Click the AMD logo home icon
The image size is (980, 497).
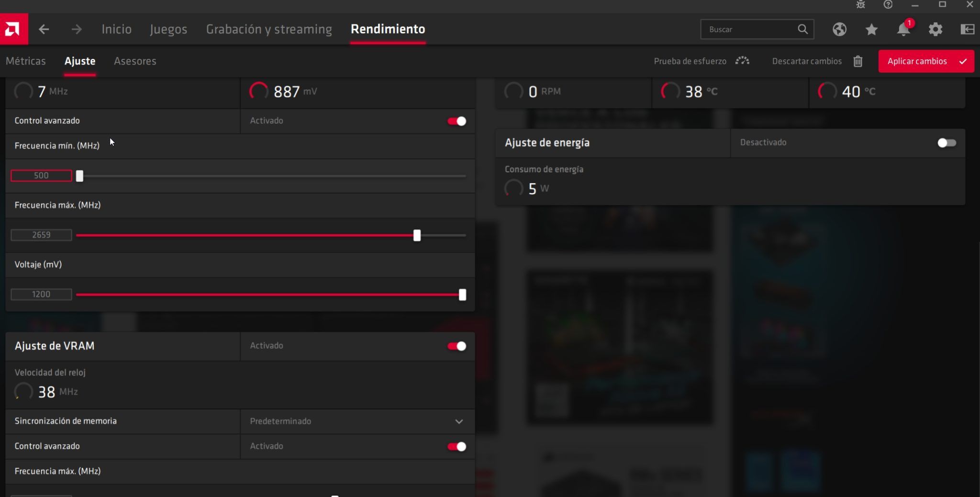13,29
